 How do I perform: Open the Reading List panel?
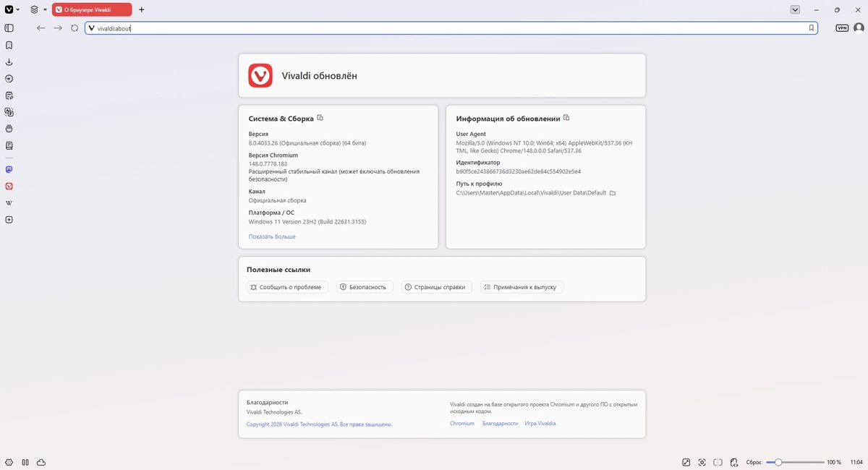pyautogui.click(x=9, y=145)
